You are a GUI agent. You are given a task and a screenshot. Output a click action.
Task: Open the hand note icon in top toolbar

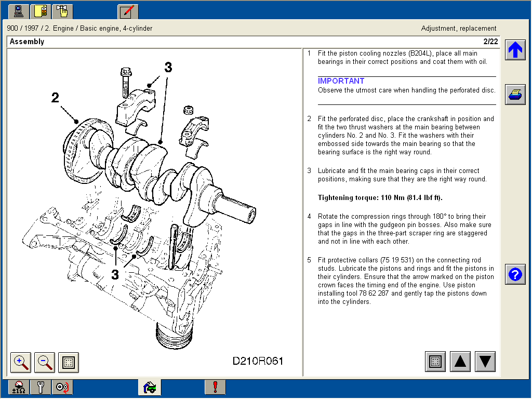click(62, 11)
